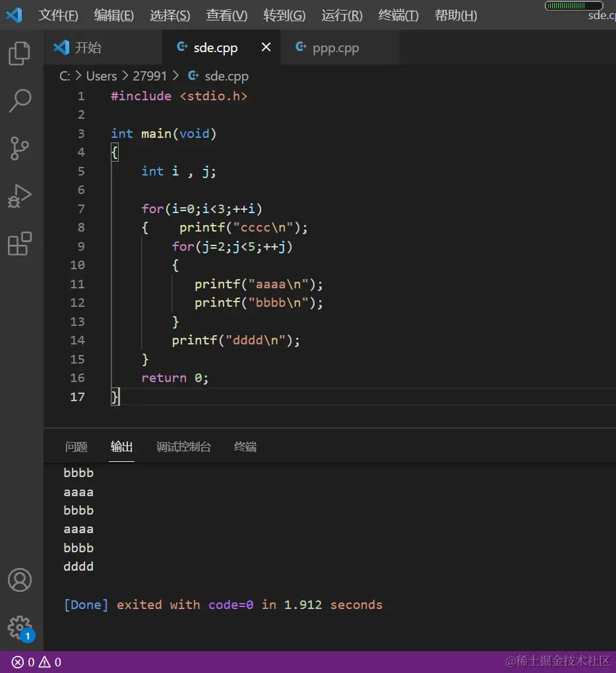Open the Search view icon
The height and width of the screenshot is (673, 616).
pyautogui.click(x=20, y=100)
